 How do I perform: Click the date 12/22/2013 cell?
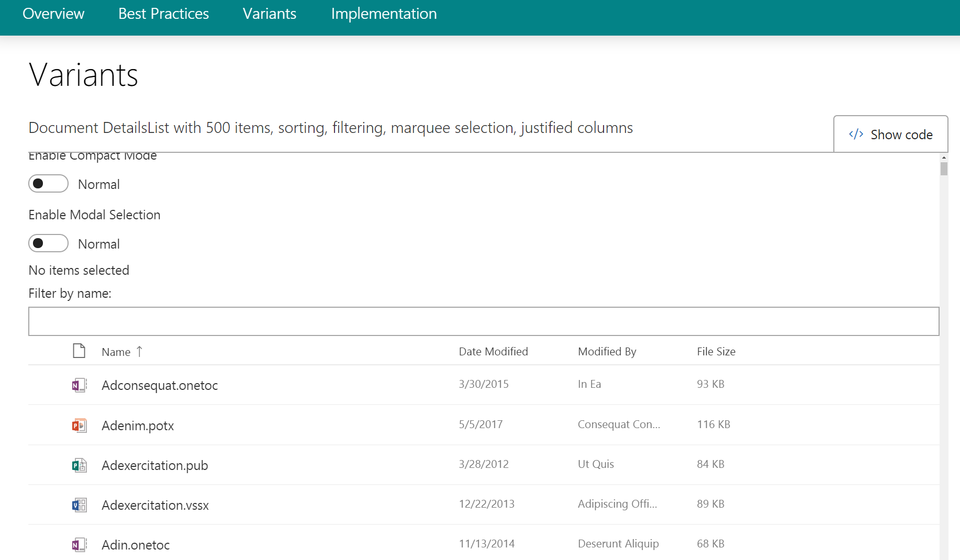pos(486,503)
